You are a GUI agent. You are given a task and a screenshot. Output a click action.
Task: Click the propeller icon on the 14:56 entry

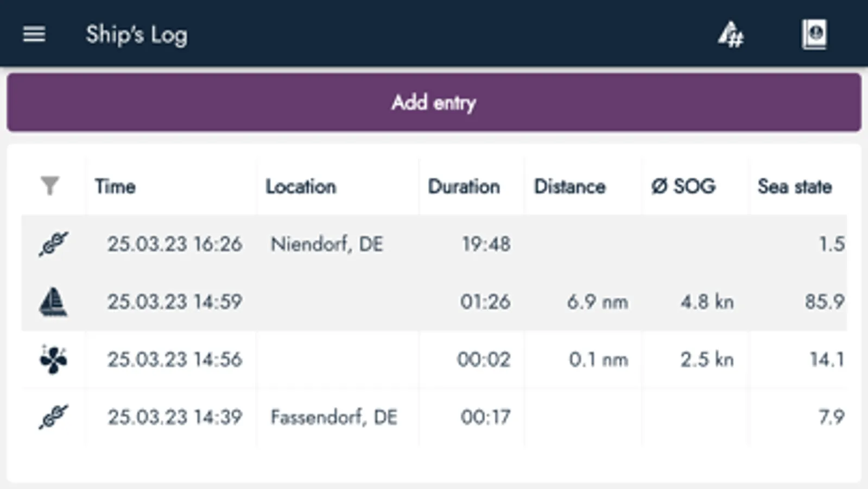(53, 359)
